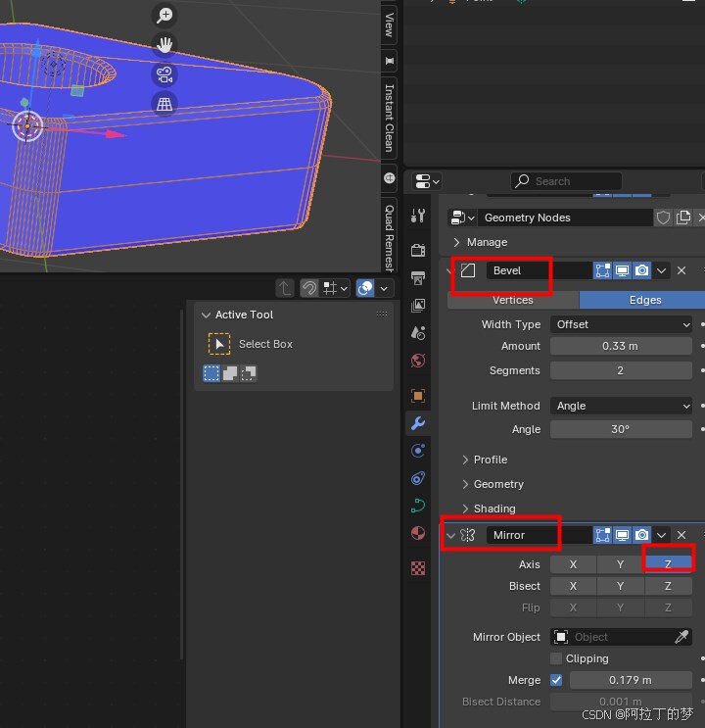Open the Material properties tab icon
The width and height of the screenshot is (705, 728).
click(418, 534)
